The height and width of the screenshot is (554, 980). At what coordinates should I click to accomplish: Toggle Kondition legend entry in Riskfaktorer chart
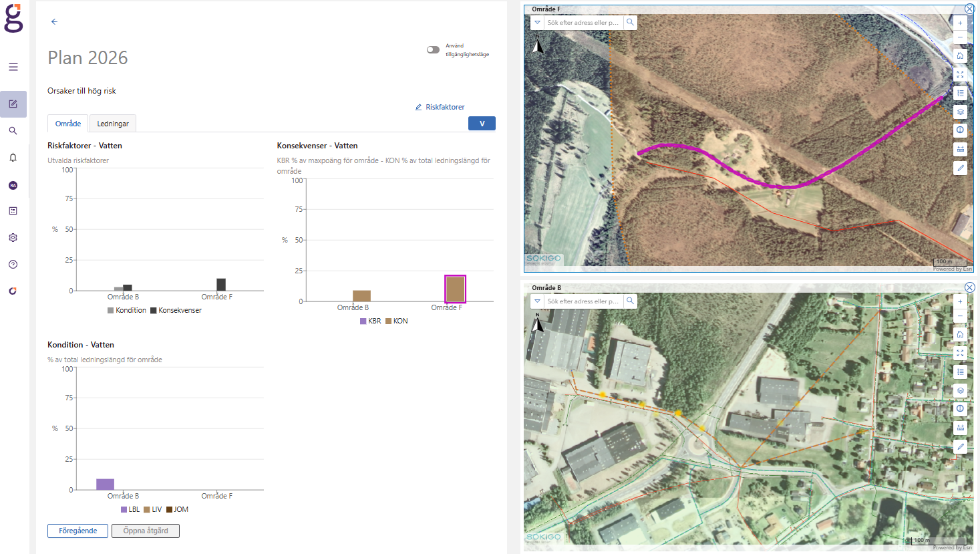(x=126, y=310)
